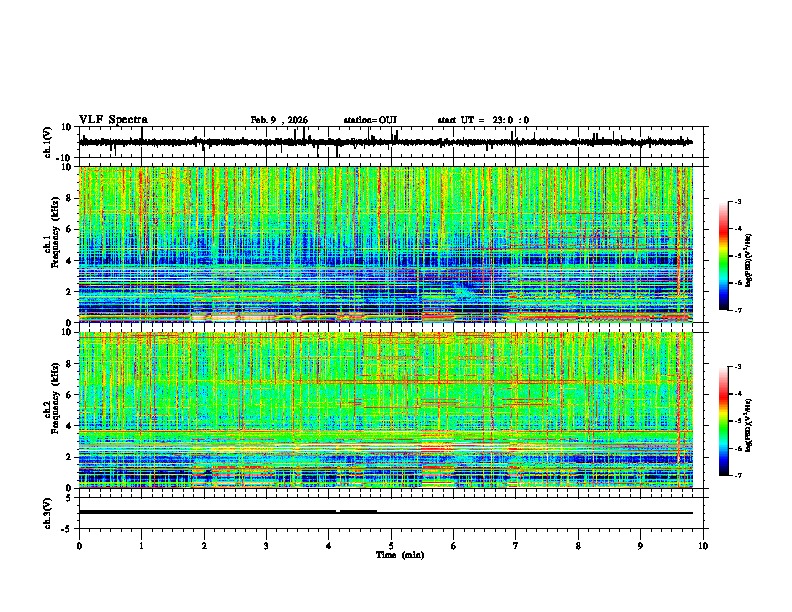Image resolution: width=792 pixels, height=612 pixels.
Task: Click the "-3" tick on ch.2 color bar
Action: tap(738, 367)
